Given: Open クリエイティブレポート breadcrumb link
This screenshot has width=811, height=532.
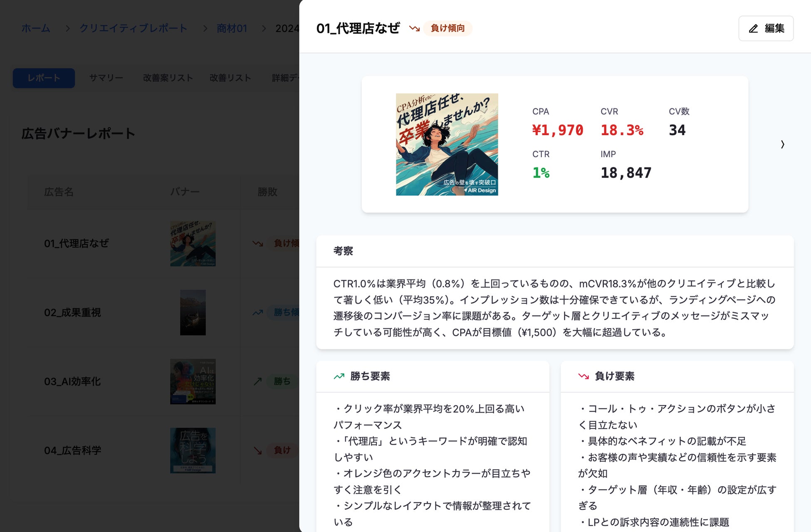Looking at the screenshot, I should (x=134, y=28).
